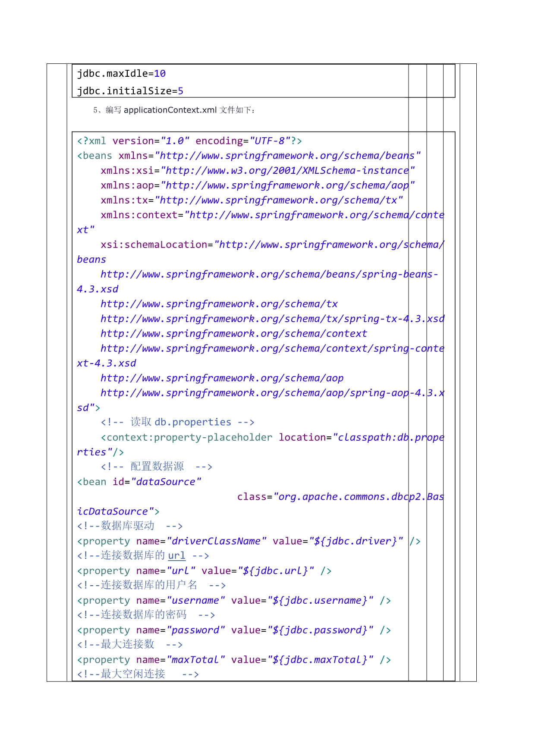Click the password property line

(233, 631)
